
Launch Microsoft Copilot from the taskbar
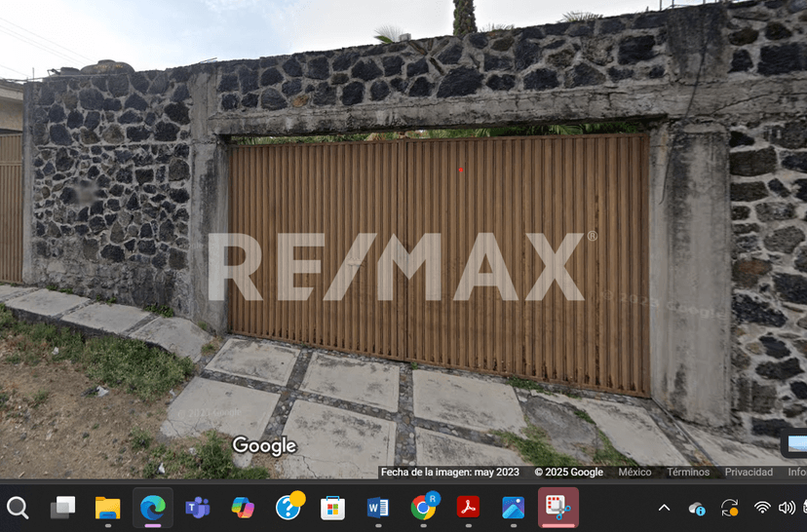pos(243,508)
